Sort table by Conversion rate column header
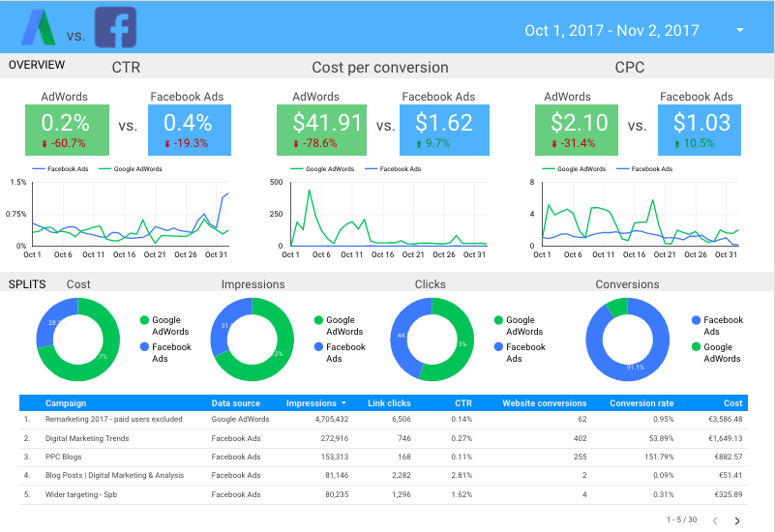 coord(641,403)
